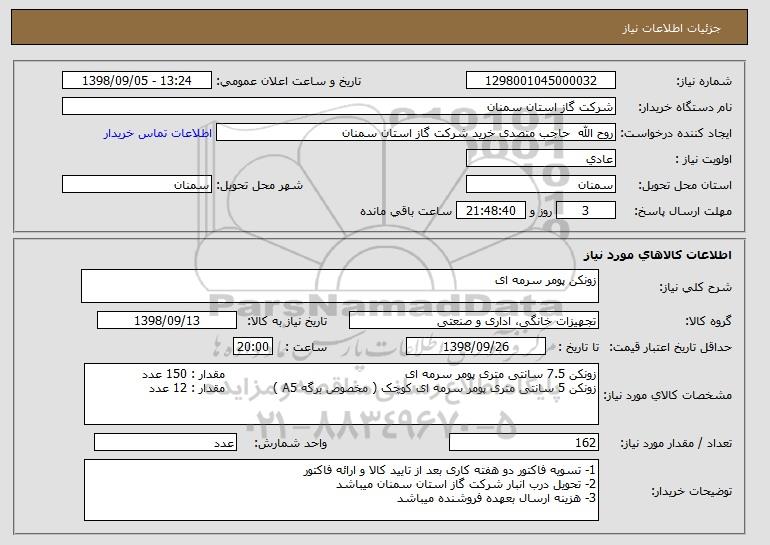Click the section title اطلاعات کالاهای مورد نیاز
This screenshot has height=545, width=770.
click(658, 255)
